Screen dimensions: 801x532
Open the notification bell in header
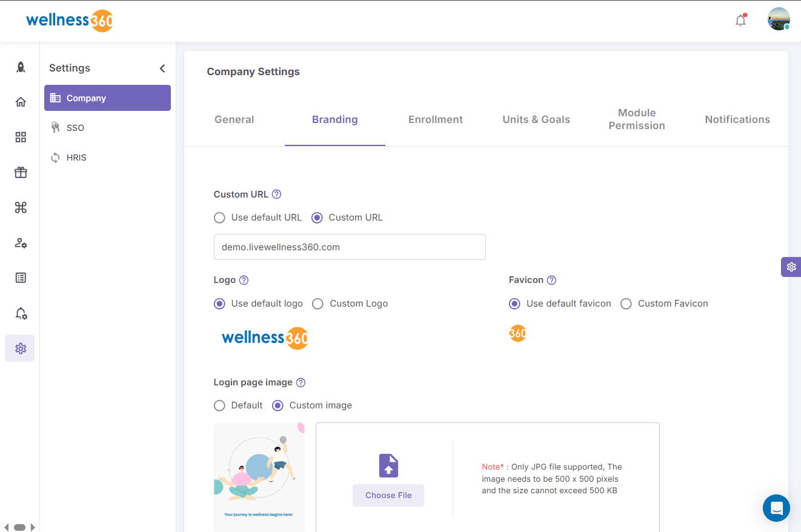[740, 21]
